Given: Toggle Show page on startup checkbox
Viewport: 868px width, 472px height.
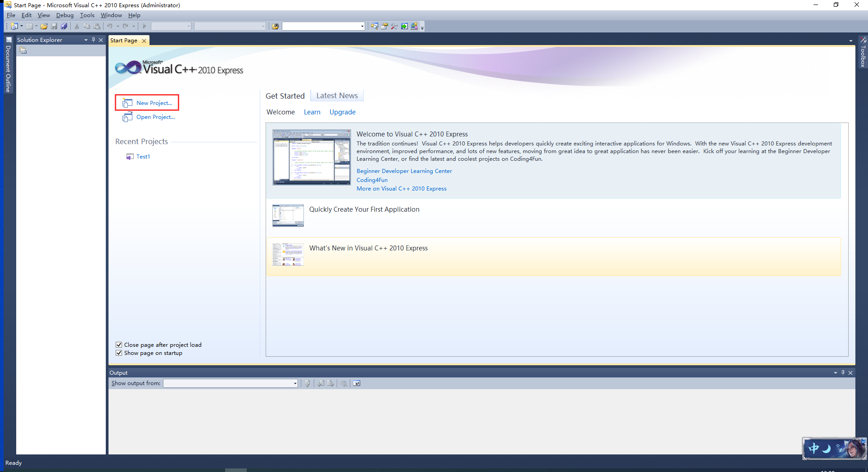Looking at the screenshot, I should [x=119, y=353].
